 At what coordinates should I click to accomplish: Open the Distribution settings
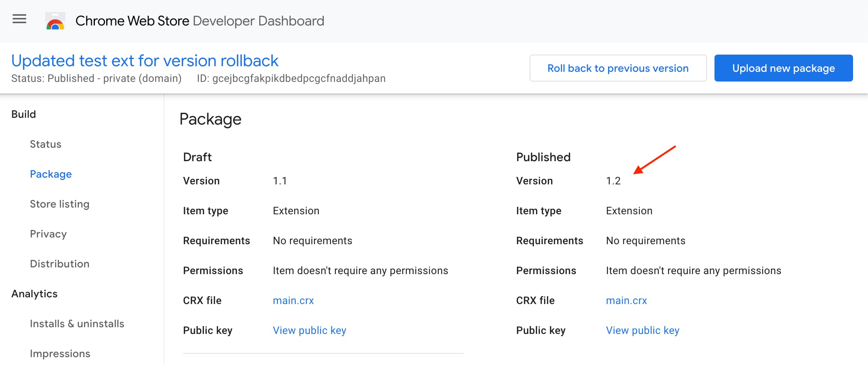pyautogui.click(x=60, y=264)
